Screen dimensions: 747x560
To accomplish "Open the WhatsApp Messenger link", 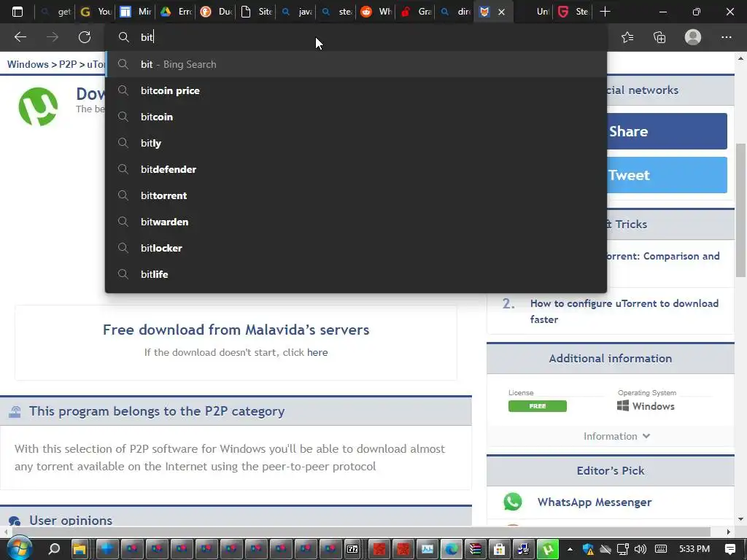I will click(x=595, y=502).
